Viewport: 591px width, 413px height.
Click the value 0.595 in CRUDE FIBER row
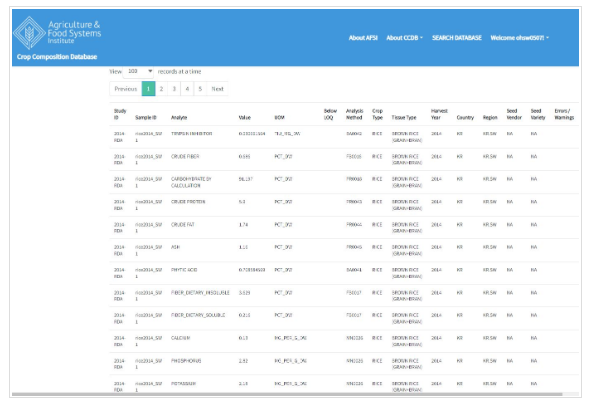(244, 156)
